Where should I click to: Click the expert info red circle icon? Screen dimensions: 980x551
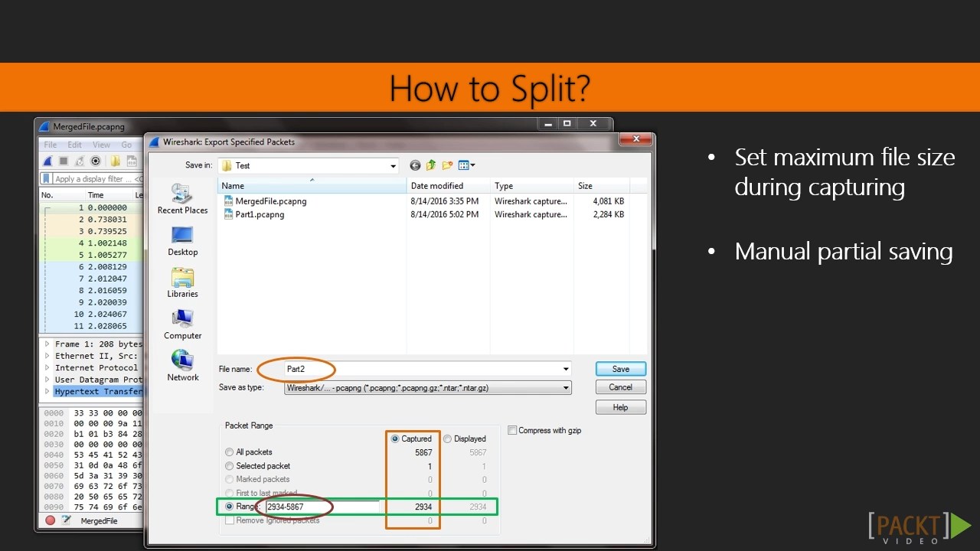point(51,520)
